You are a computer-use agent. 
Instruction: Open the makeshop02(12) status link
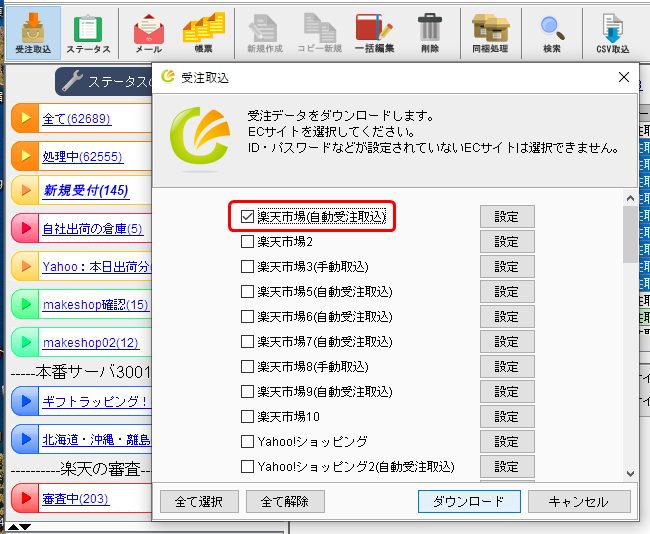[91, 343]
